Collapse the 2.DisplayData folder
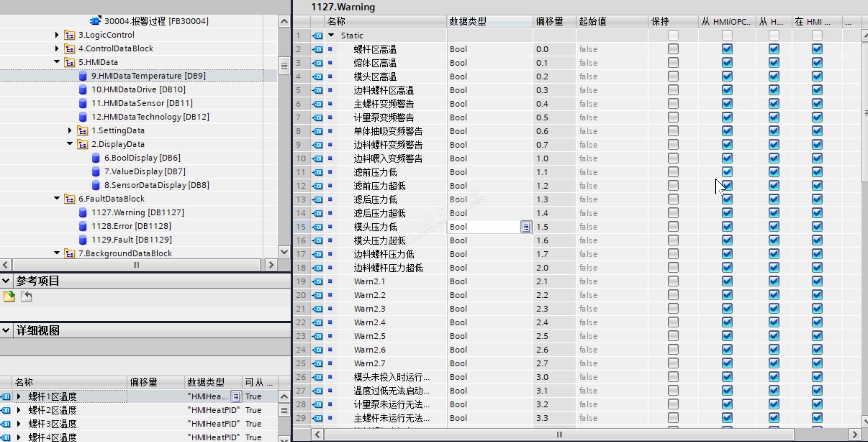868x442 pixels. [x=70, y=144]
